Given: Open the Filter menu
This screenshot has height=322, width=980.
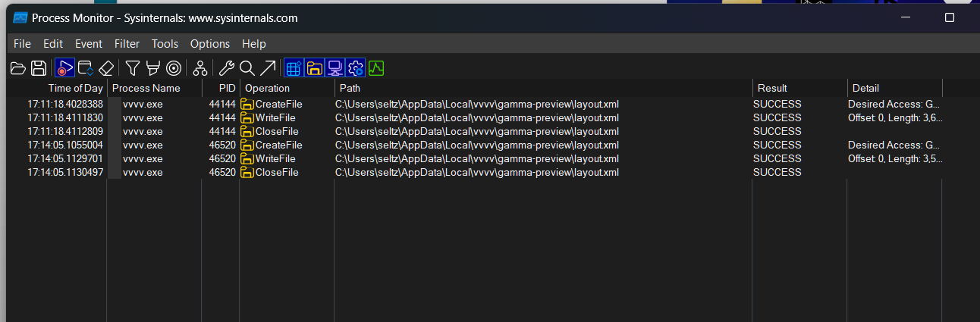Looking at the screenshot, I should [x=127, y=44].
